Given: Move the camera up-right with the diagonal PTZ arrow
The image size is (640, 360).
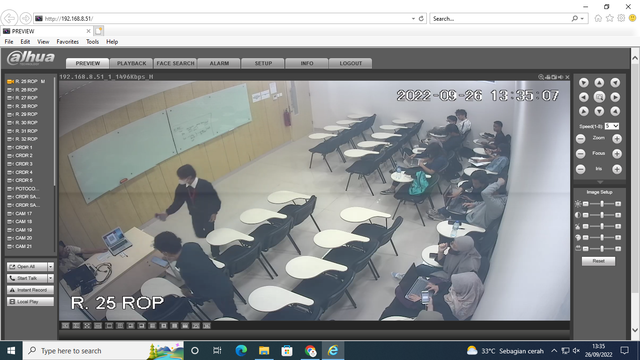Looking at the screenshot, I should (615, 83).
